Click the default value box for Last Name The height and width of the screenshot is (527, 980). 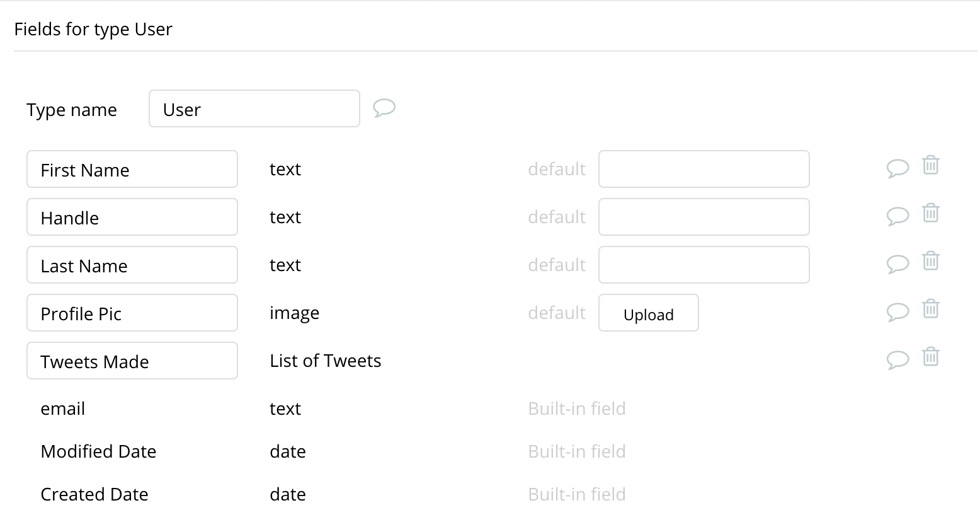(x=704, y=265)
